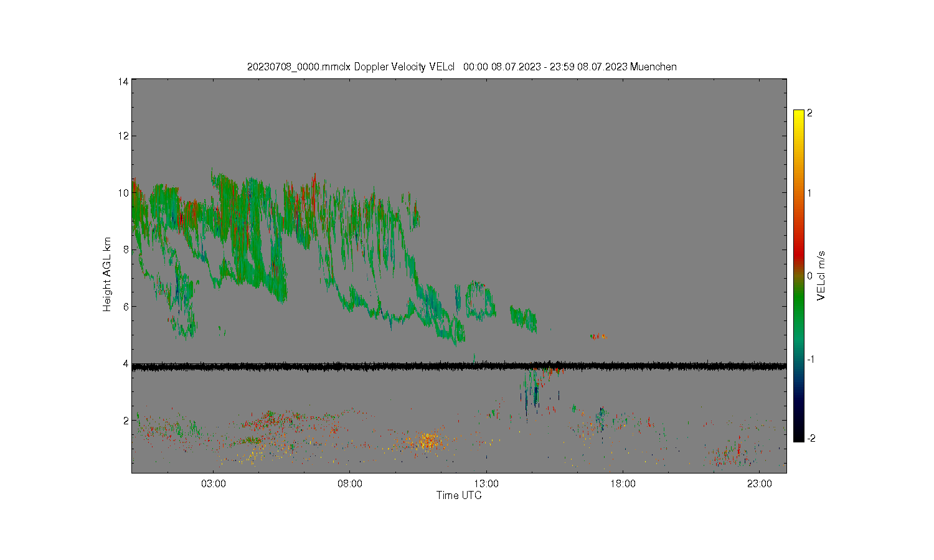Click the 'Height AGL km' y-axis label

[x=107, y=274]
